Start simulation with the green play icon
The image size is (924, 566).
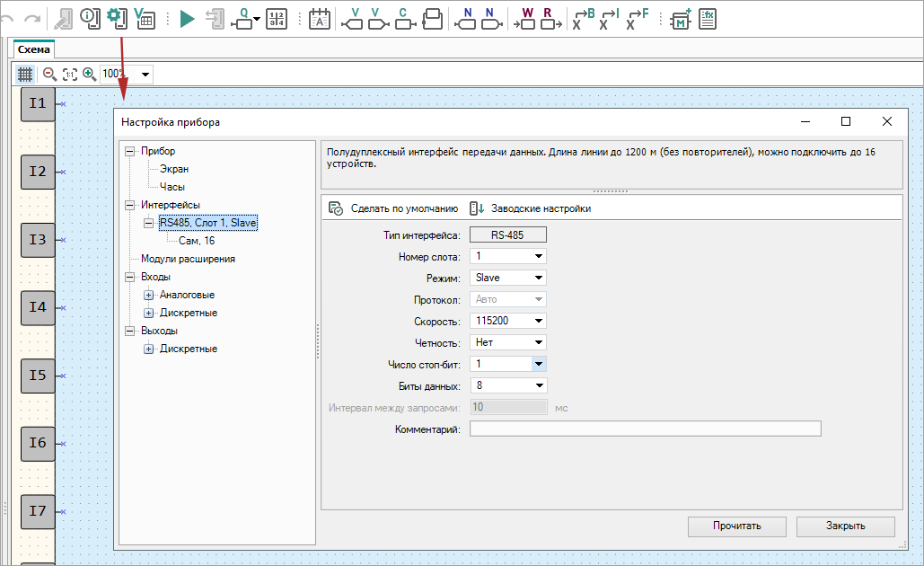[x=187, y=18]
